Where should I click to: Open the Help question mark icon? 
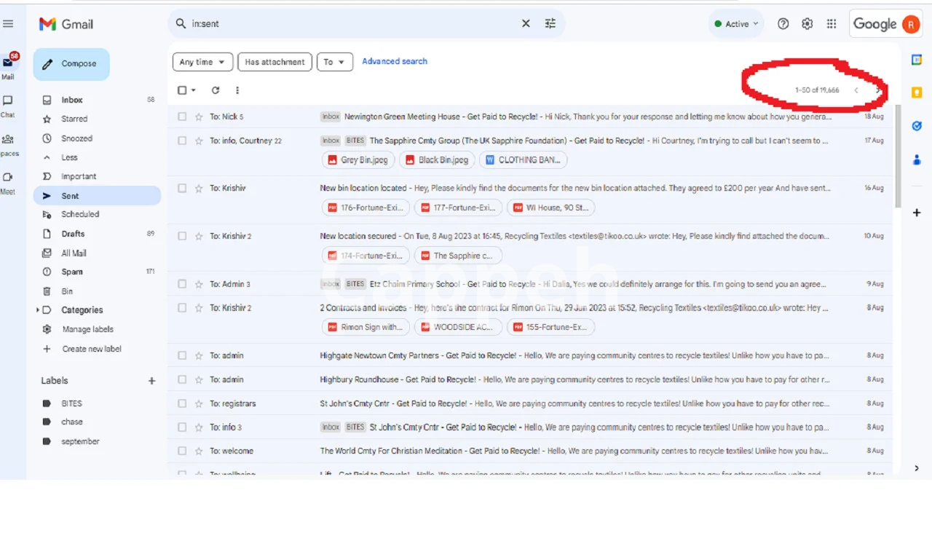click(x=783, y=24)
